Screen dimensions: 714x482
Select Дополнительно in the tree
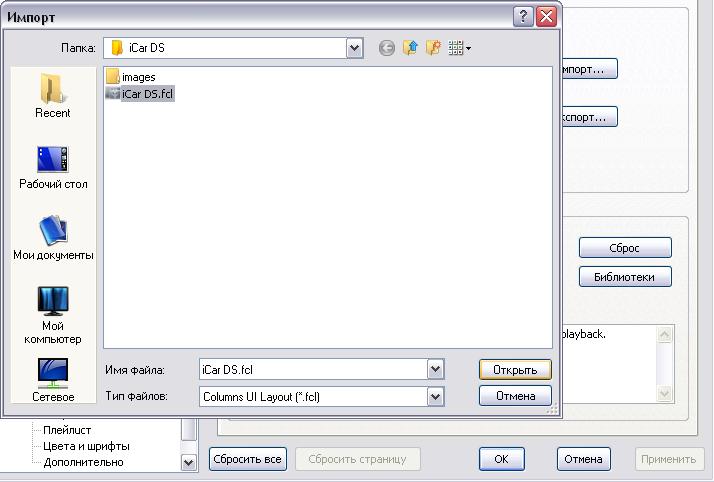tap(83, 462)
